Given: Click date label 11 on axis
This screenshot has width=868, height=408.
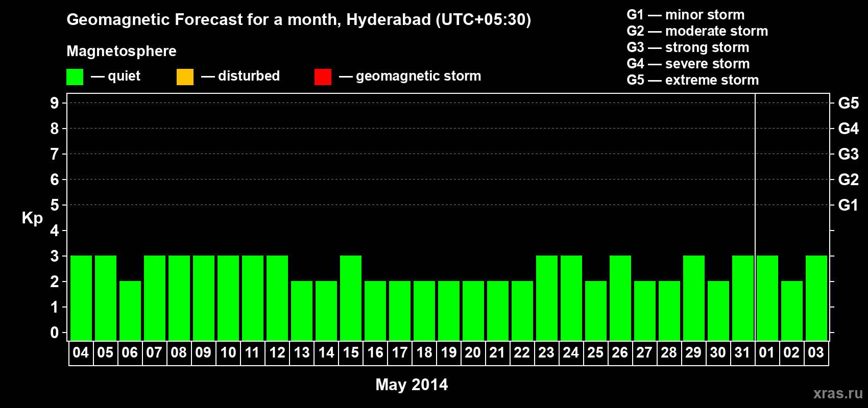Looking at the screenshot, I should tap(252, 353).
